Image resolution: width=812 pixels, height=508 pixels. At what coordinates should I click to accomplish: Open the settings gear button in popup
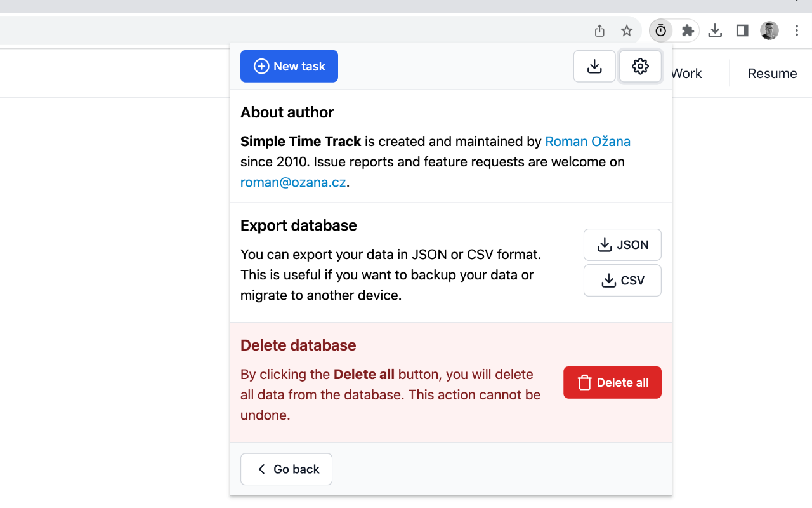click(x=641, y=66)
